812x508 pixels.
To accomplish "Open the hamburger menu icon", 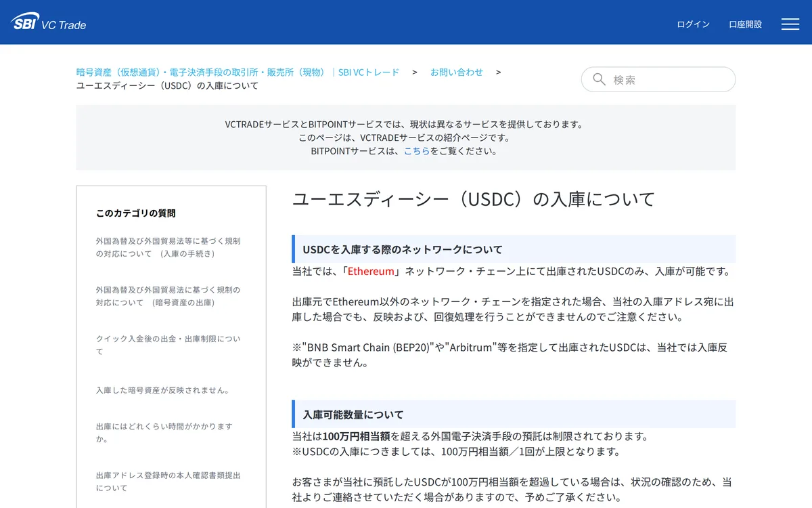I will pyautogui.click(x=790, y=24).
